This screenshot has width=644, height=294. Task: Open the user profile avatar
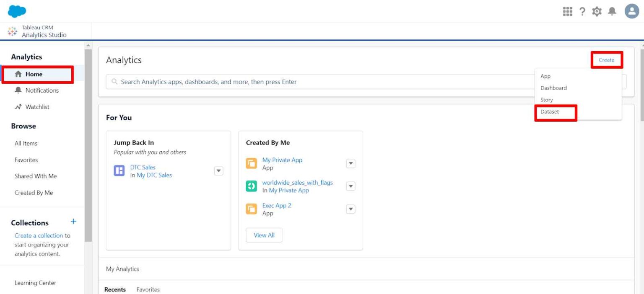(632, 11)
